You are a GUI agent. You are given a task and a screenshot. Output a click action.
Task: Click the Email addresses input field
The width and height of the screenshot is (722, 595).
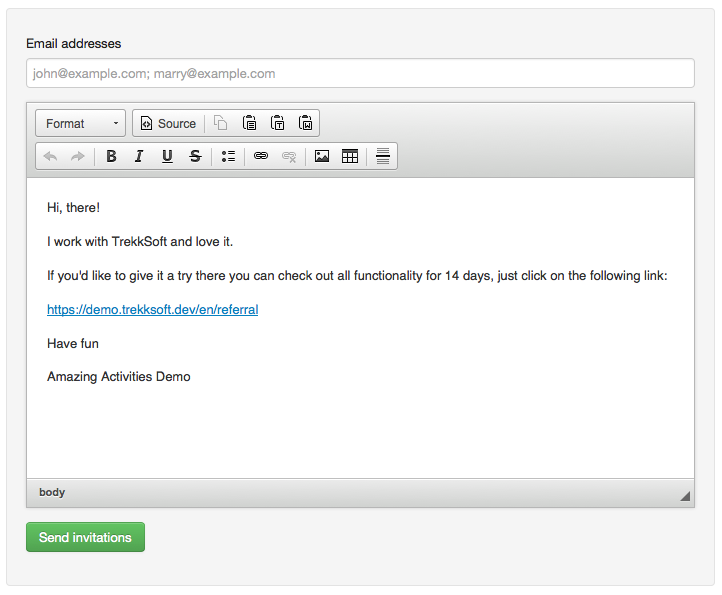tap(360, 73)
